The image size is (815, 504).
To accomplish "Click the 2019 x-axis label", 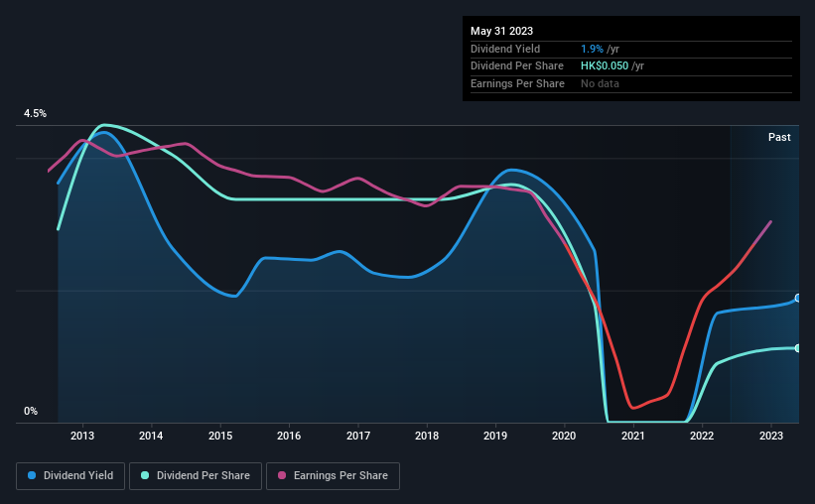I will (495, 436).
